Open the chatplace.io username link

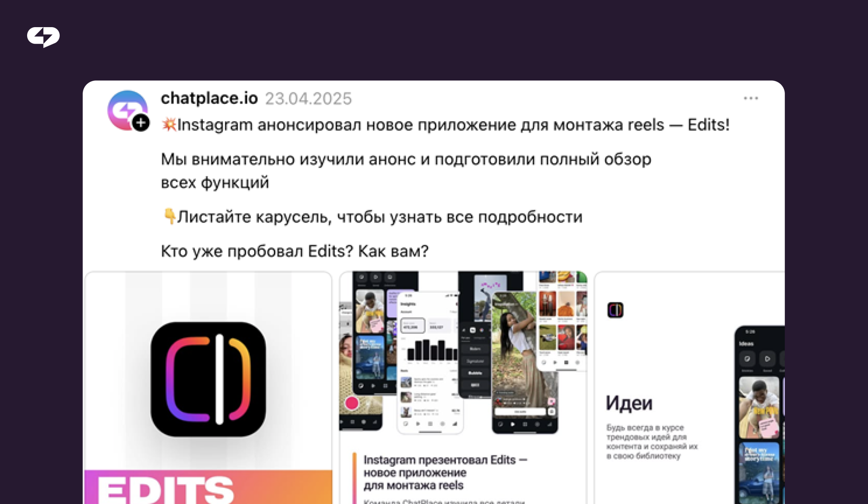210,98
